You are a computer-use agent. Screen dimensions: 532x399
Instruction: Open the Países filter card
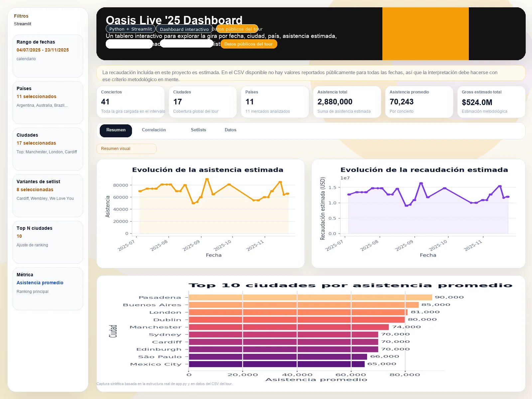tap(48, 102)
